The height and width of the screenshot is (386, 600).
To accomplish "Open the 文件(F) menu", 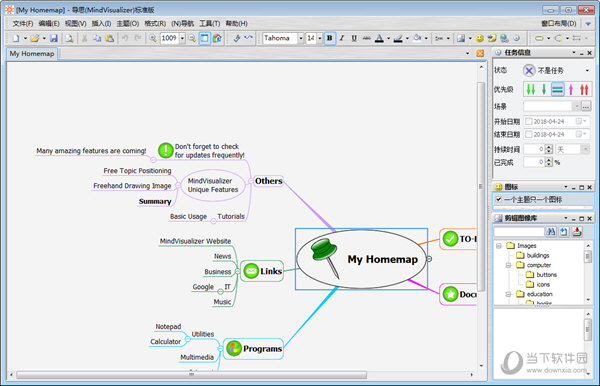I will coord(23,23).
